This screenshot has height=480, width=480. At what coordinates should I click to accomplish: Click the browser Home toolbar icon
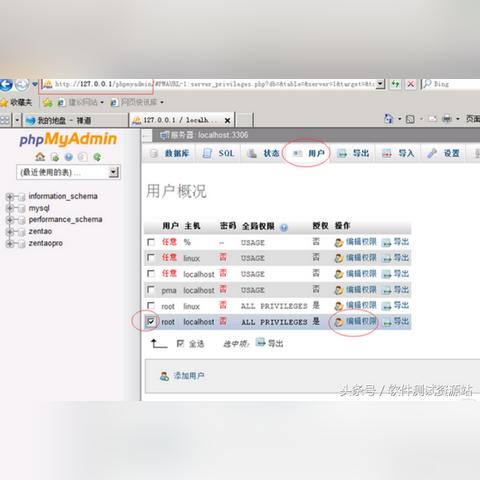[389, 119]
